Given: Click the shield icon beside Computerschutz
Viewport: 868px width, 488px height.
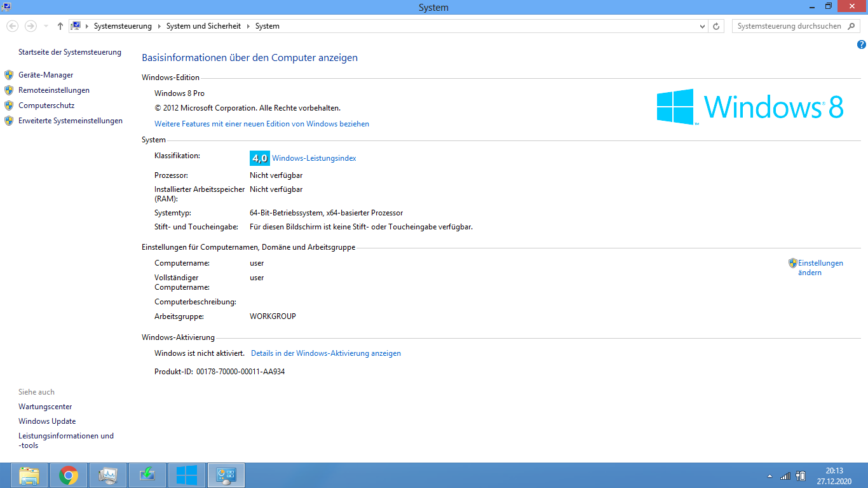Looking at the screenshot, I should click(x=9, y=105).
